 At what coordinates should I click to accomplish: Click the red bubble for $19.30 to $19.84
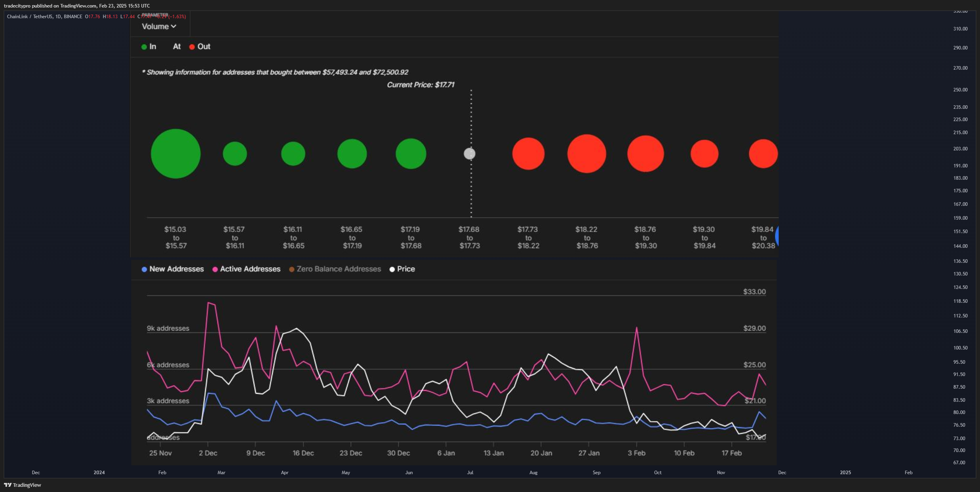(x=704, y=154)
